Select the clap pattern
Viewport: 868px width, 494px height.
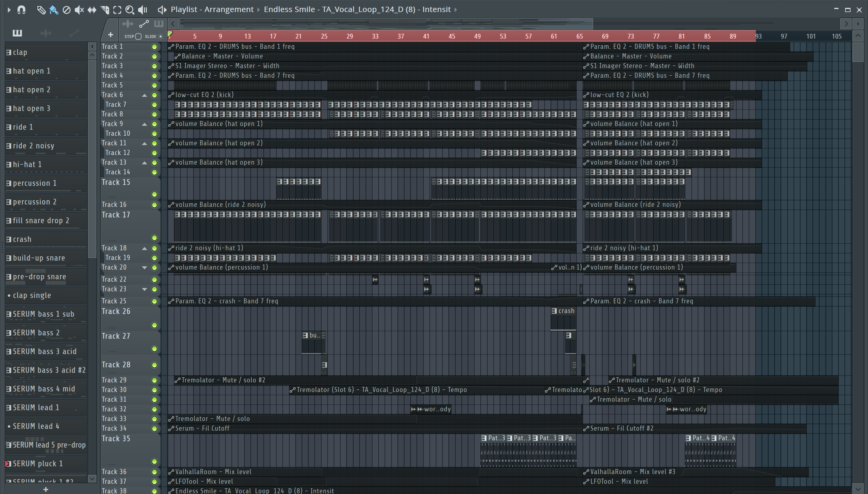point(46,52)
